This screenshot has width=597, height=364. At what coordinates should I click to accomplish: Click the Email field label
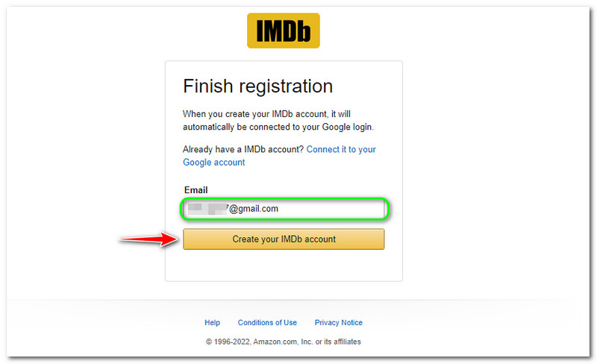196,190
